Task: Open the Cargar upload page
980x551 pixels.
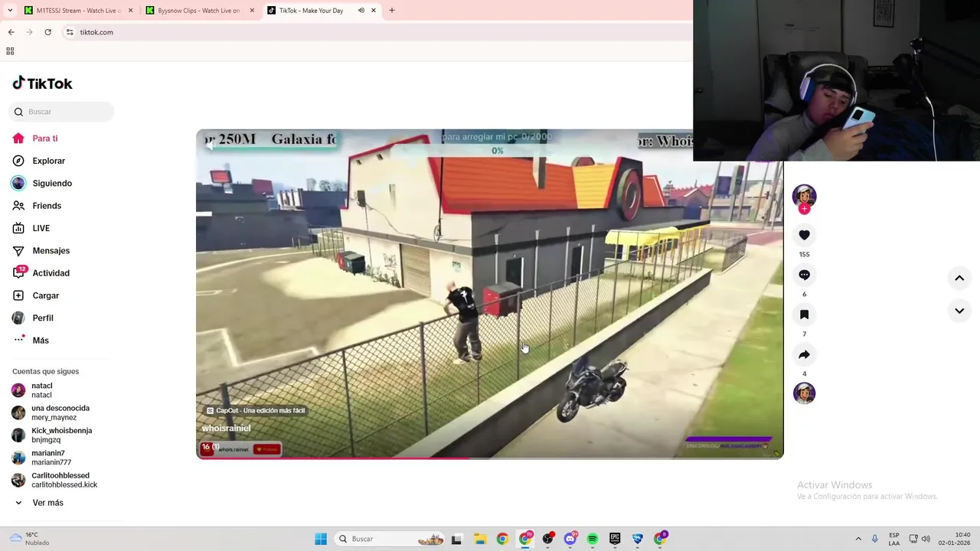Action: [35, 295]
